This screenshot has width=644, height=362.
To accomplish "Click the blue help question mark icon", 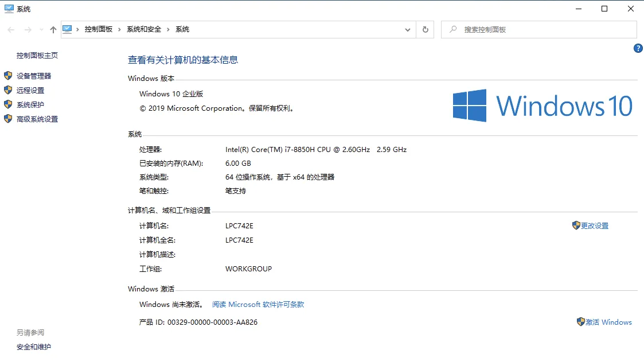I will pyautogui.click(x=638, y=48).
